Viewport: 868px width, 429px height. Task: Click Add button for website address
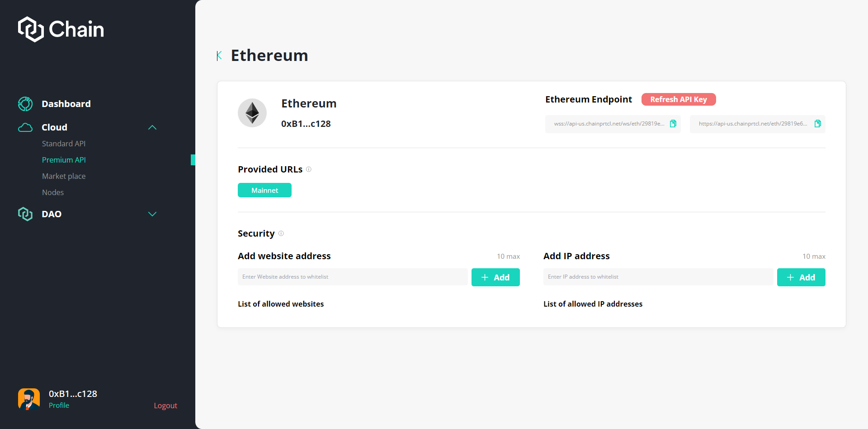coord(495,277)
